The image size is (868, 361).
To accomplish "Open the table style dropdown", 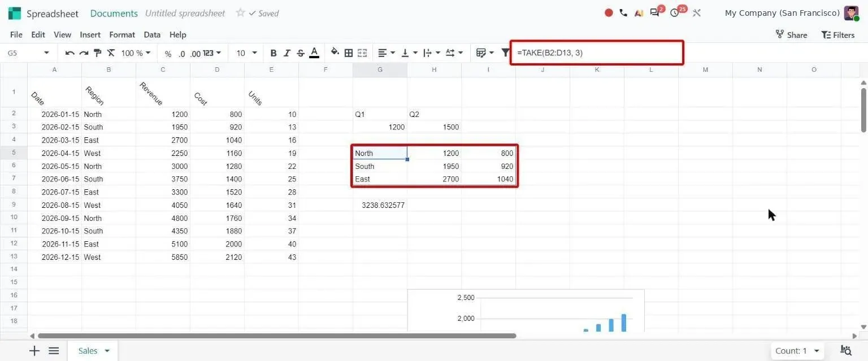I will click(485, 53).
